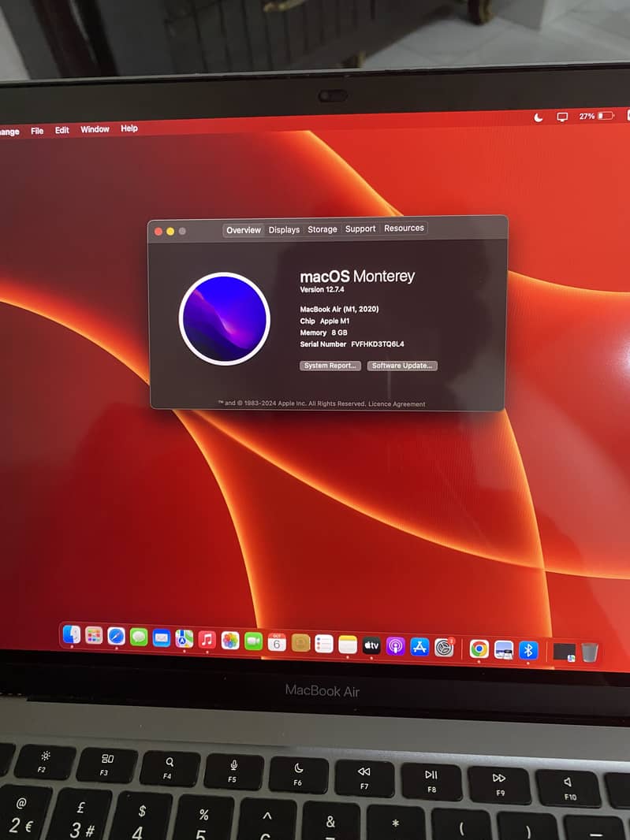630x840 pixels.
Task: Launch Maps from the dock
Action: tap(184, 638)
